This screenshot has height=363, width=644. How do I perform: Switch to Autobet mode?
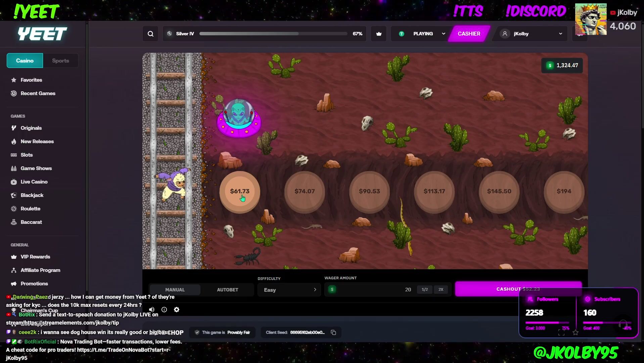[x=228, y=290]
